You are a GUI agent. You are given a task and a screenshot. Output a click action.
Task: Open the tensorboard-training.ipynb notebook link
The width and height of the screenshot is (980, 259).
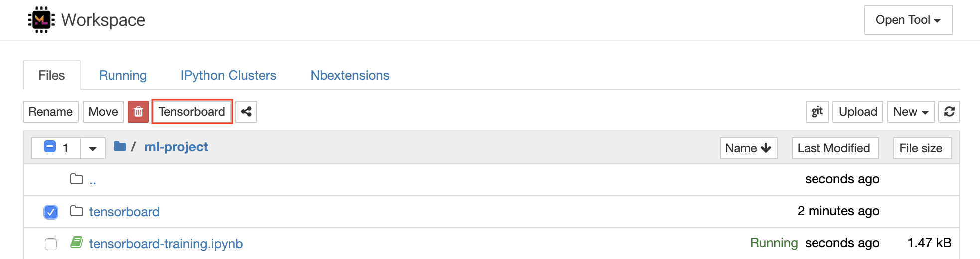coord(166,244)
